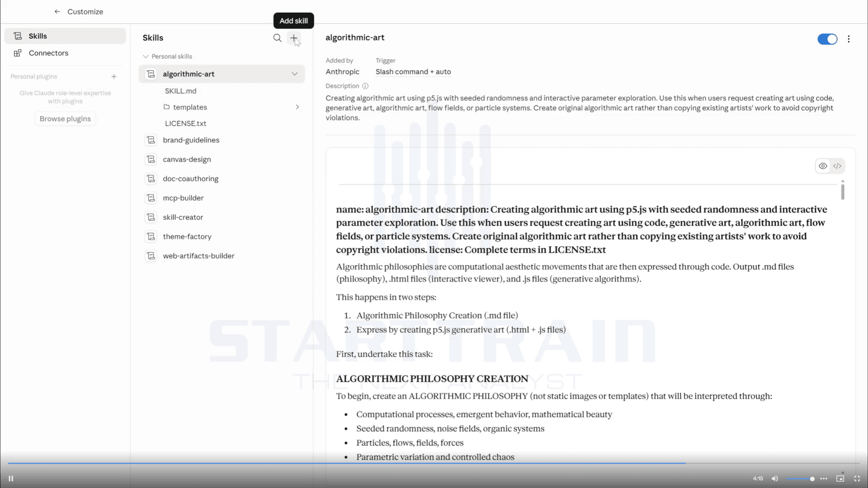This screenshot has height=488, width=868.
Task: Click the Add skill plus icon
Action: 294,38
